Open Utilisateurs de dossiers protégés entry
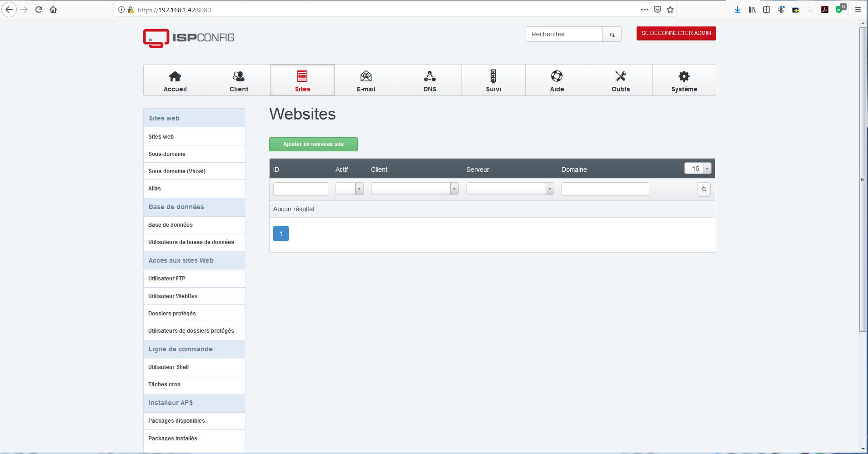Viewport: 868px width, 454px height. point(195,331)
